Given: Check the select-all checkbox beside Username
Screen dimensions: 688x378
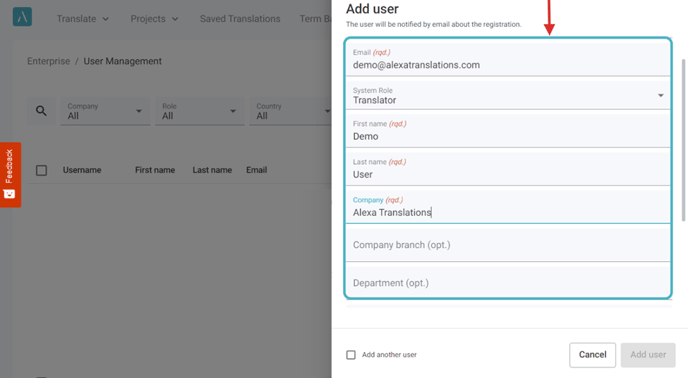Looking at the screenshot, I should pyautogui.click(x=42, y=170).
